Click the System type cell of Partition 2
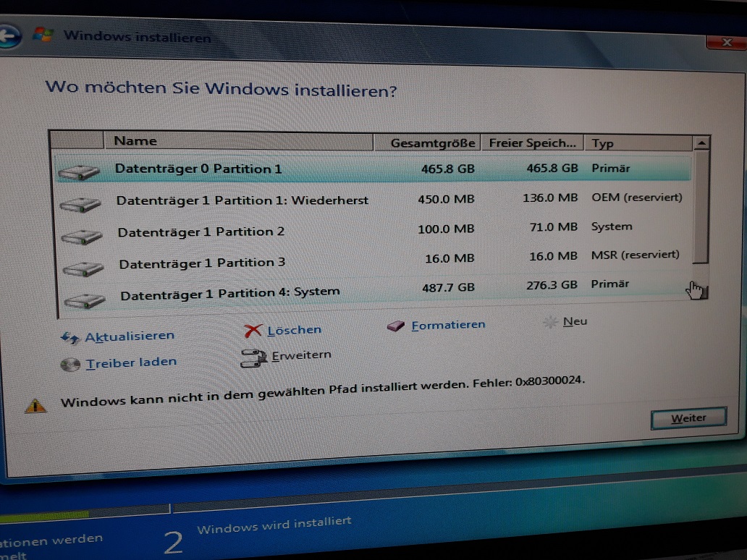 coord(612,226)
